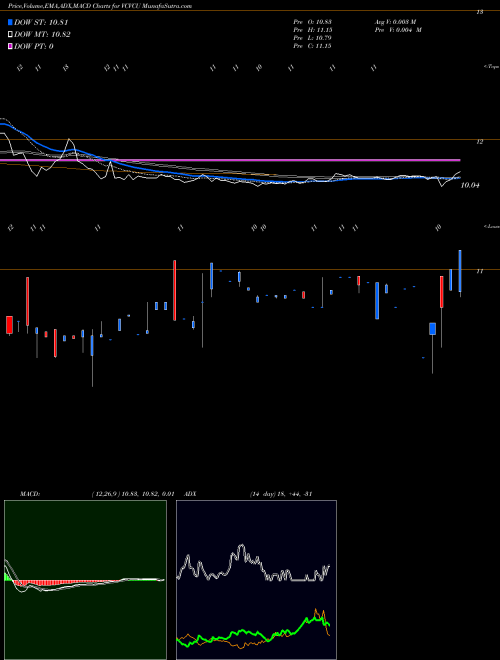This screenshot has height=660, width=500.
Task: Click the 'Pre C: 11.15' close value
Action: 313,46
